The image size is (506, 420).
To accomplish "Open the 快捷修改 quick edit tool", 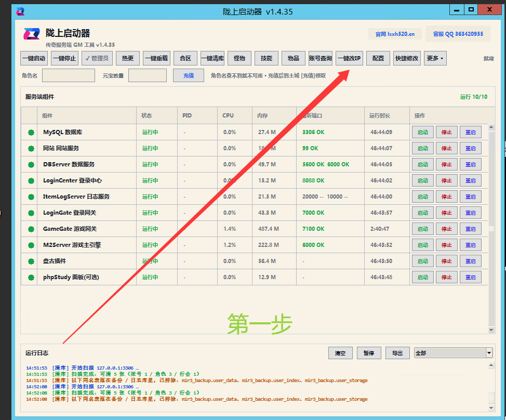I will [407, 58].
